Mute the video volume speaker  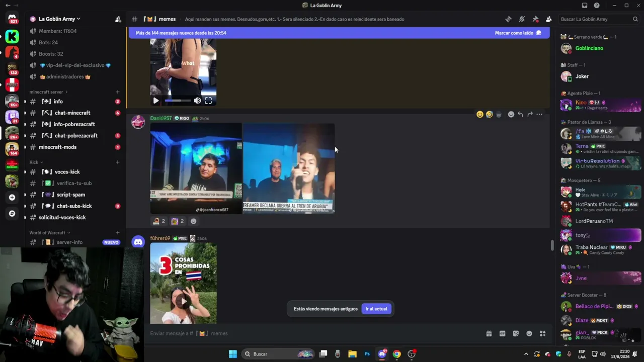[x=197, y=101]
